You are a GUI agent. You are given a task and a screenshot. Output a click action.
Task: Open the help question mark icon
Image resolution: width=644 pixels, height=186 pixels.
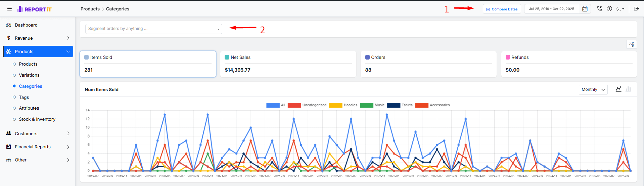609,9
